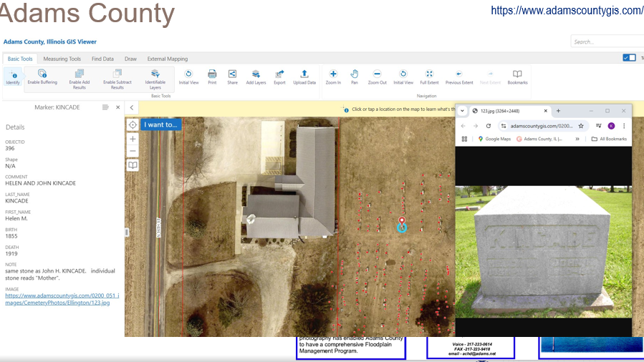Open a new tab in browser window
The image size is (644, 362).
click(558, 111)
